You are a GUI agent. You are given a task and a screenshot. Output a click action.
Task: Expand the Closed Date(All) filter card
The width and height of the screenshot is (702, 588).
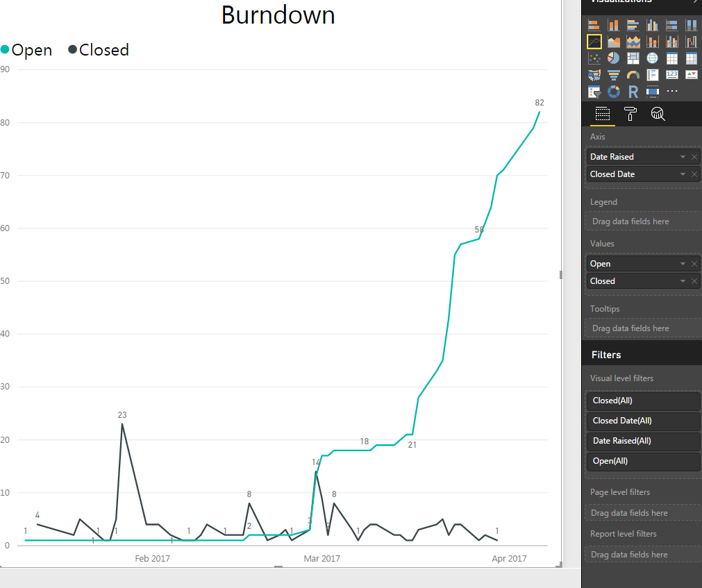click(x=644, y=421)
